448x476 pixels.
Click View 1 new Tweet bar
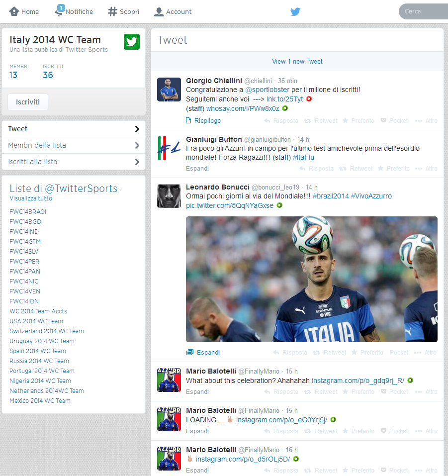click(x=297, y=61)
